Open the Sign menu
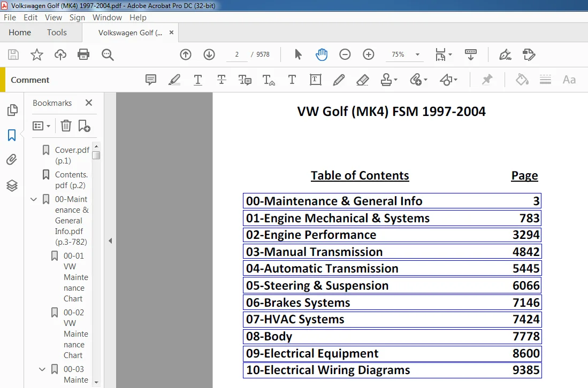588x388 pixels. 77,18
